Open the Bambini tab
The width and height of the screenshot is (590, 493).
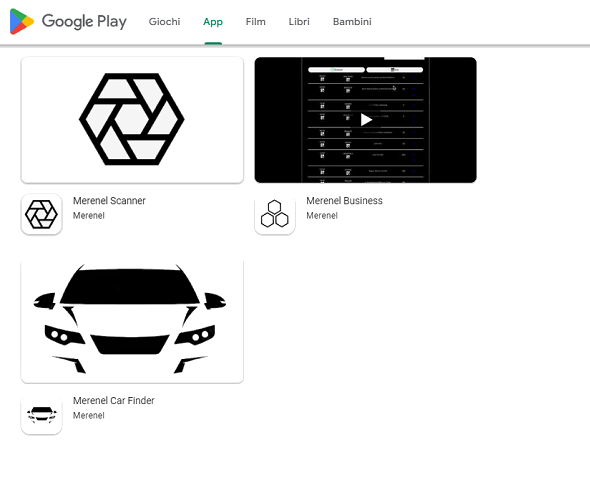point(352,22)
